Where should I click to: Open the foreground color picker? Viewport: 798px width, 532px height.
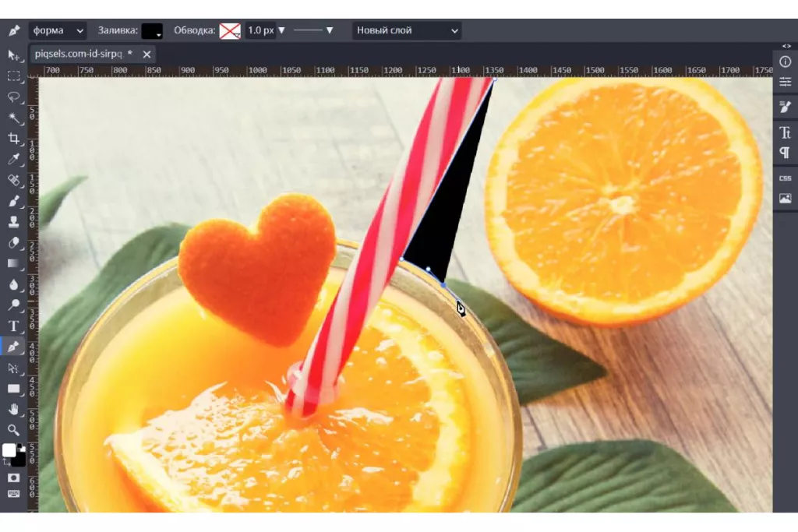9,450
